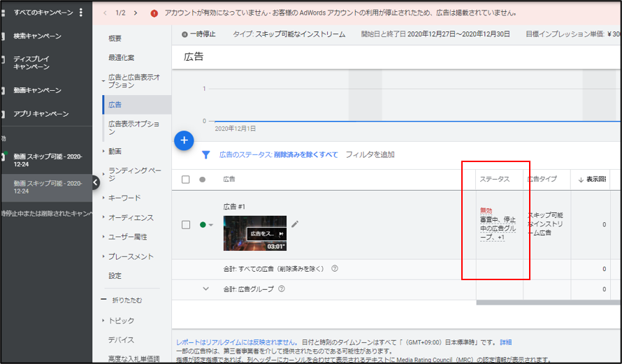
Task: Click the grey status dot column header
Action: [202, 180]
